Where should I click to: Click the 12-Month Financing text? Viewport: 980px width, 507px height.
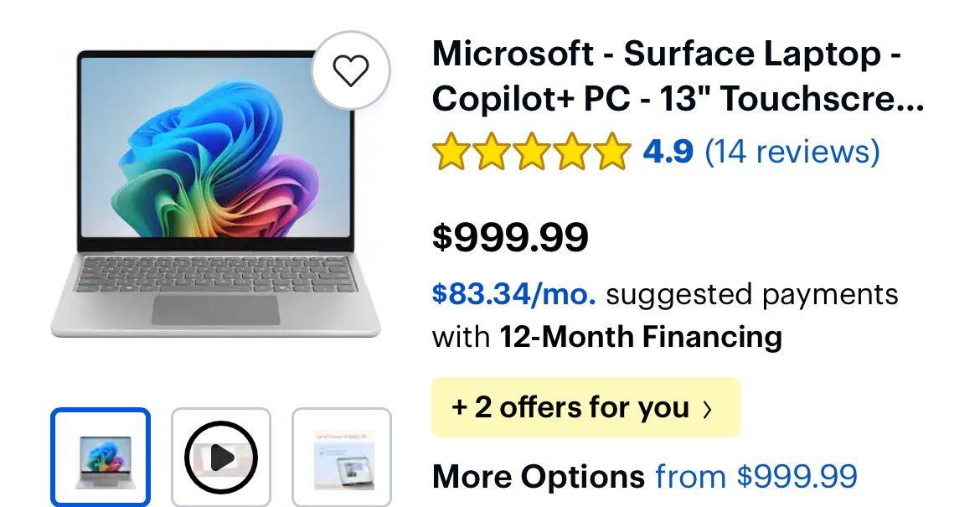point(641,337)
